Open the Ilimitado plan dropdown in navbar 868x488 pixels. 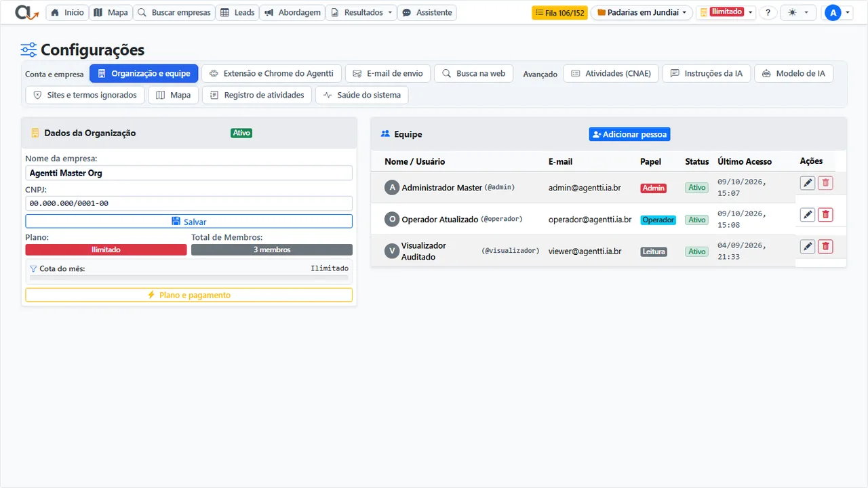[726, 13]
